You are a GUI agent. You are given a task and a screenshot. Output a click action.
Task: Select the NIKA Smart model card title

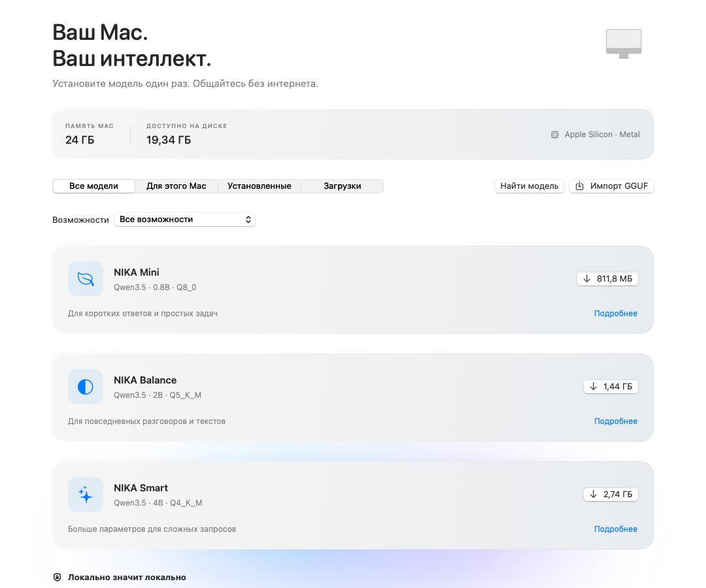[141, 488]
